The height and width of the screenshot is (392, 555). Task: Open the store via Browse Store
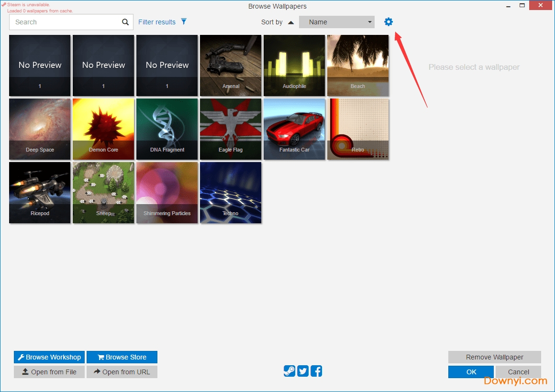tap(122, 357)
